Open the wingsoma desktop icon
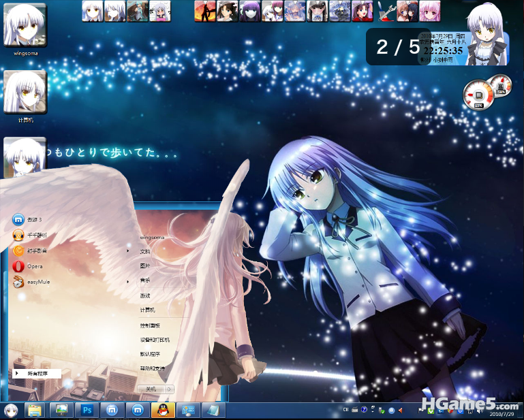524x420 pixels. pyautogui.click(x=25, y=29)
